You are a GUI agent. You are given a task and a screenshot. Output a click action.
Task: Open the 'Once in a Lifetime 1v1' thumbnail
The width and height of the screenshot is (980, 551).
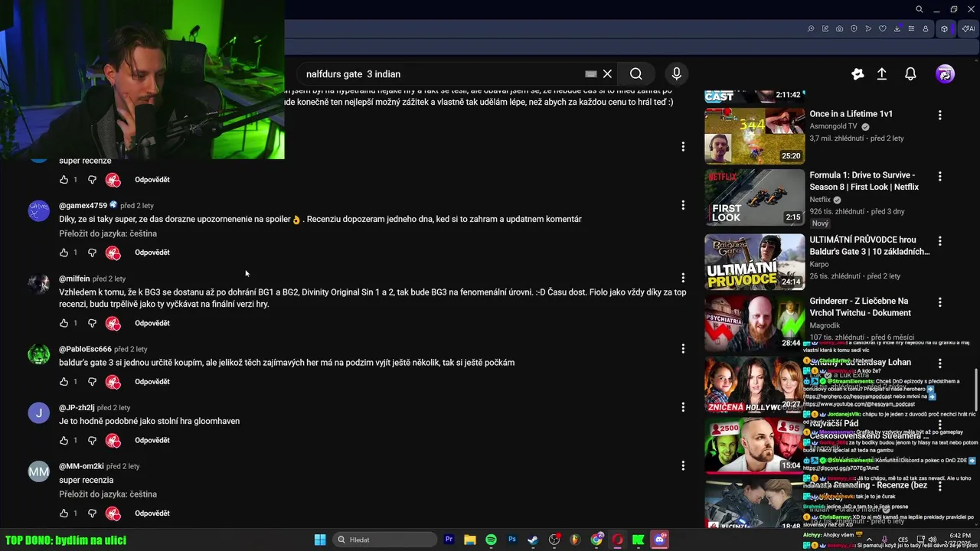pos(754,135)
